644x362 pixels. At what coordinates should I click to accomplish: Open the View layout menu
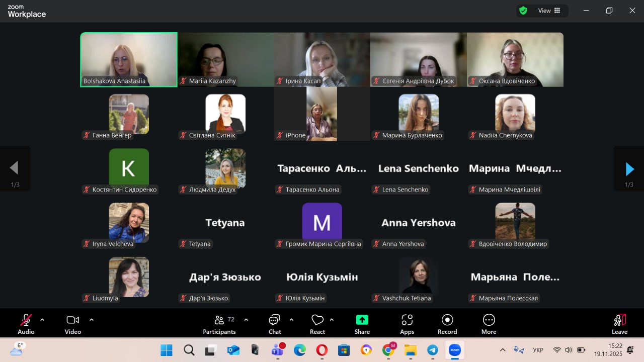coord(549,11)
